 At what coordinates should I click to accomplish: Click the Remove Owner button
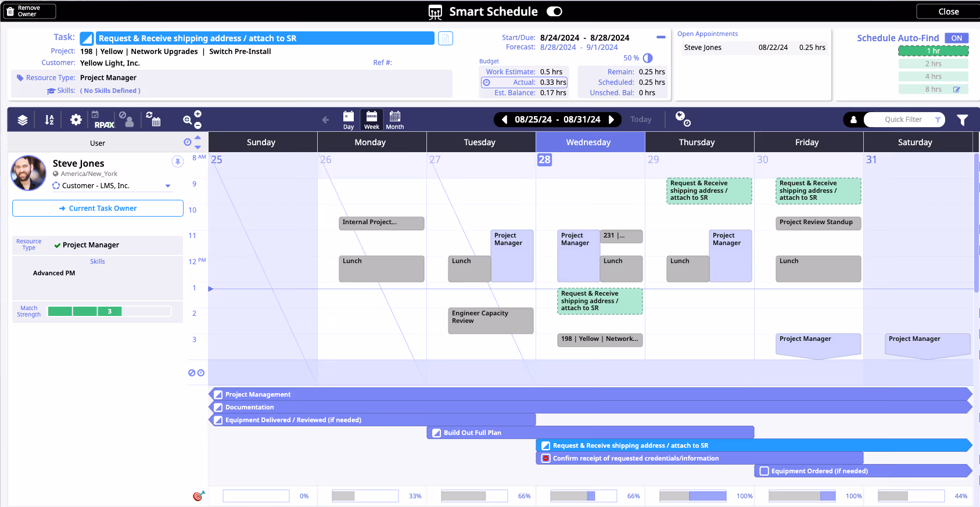(x=30, y=12)
